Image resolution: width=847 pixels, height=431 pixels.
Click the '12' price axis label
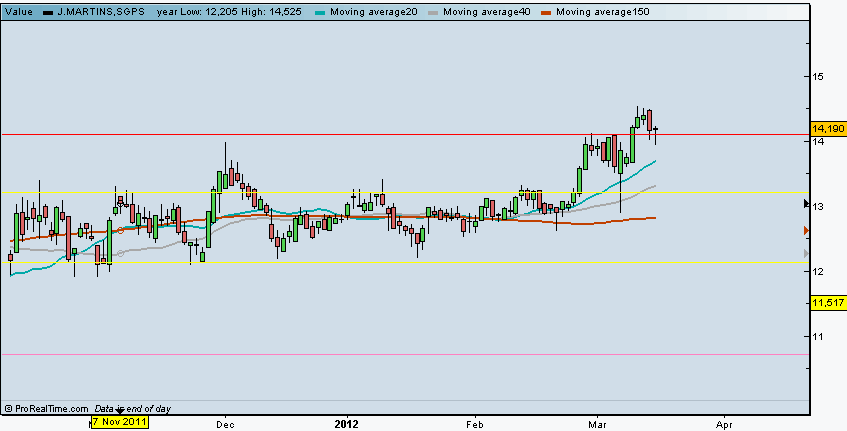[818, 271]
